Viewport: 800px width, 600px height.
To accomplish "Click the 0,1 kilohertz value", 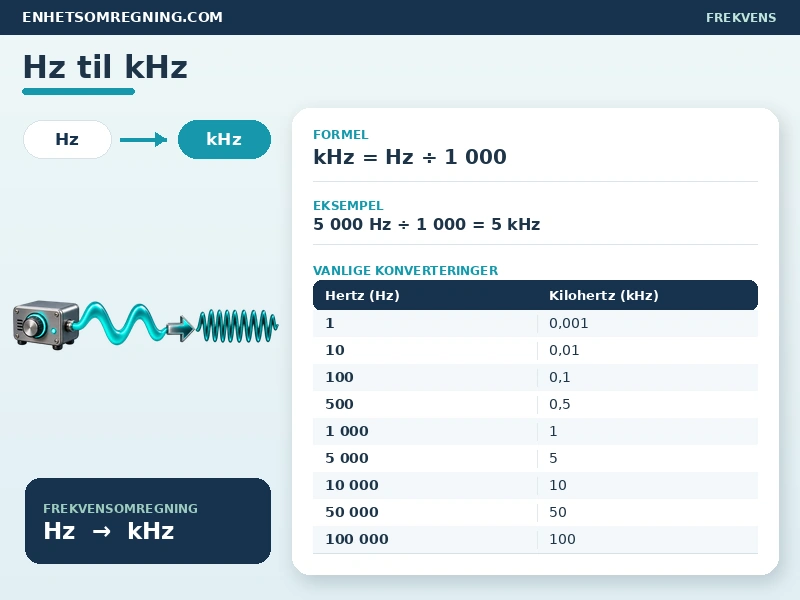I will 560,378.
